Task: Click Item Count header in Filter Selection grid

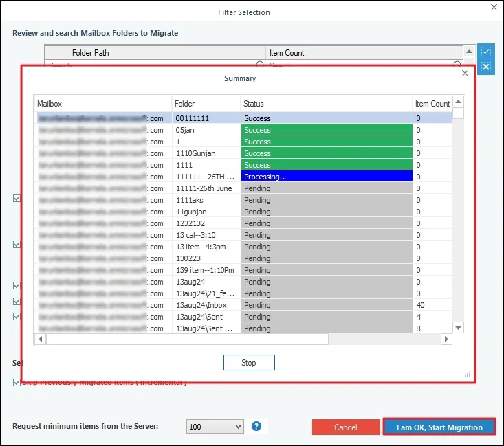Action: 364,53
